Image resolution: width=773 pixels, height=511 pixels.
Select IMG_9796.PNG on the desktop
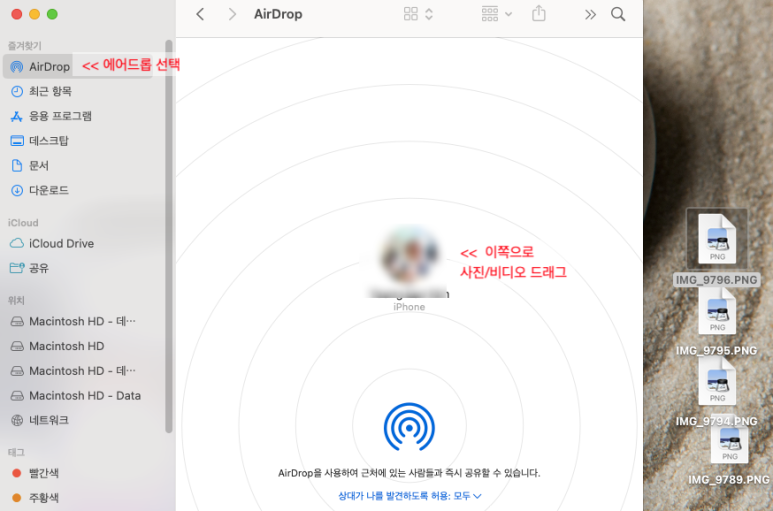[x=717, y=247]
